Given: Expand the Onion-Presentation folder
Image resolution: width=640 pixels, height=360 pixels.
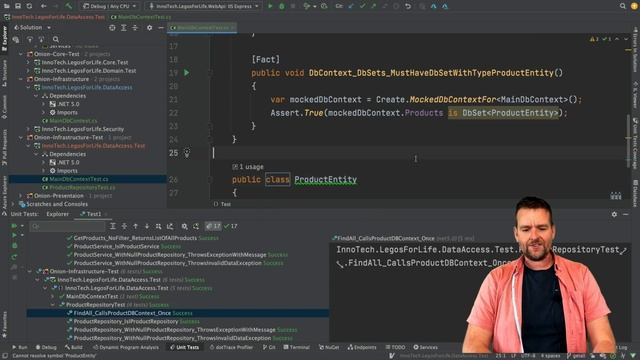Looking at the screenshot, I should coord(21,196).
